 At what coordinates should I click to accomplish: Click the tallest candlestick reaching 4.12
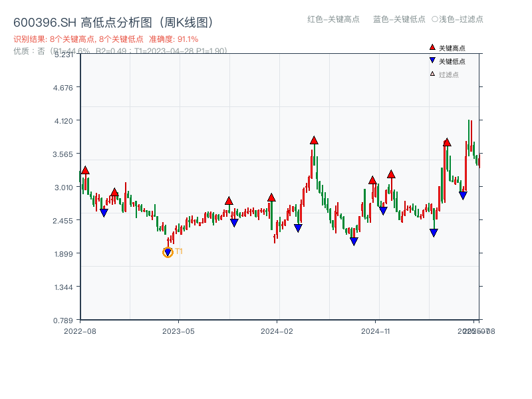469,138
